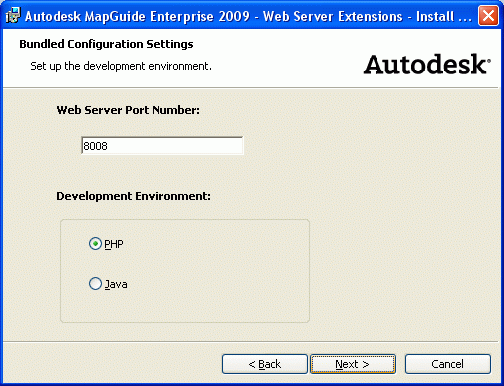The image size is (504, 386).
Task: Click the Autodesk logo
Action: [x=427, y=64]
